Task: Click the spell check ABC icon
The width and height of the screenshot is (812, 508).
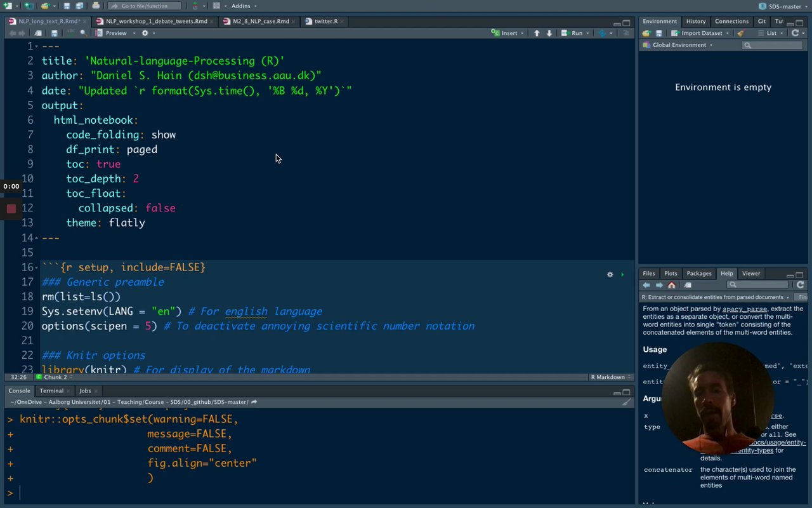Action: point(70,33)
